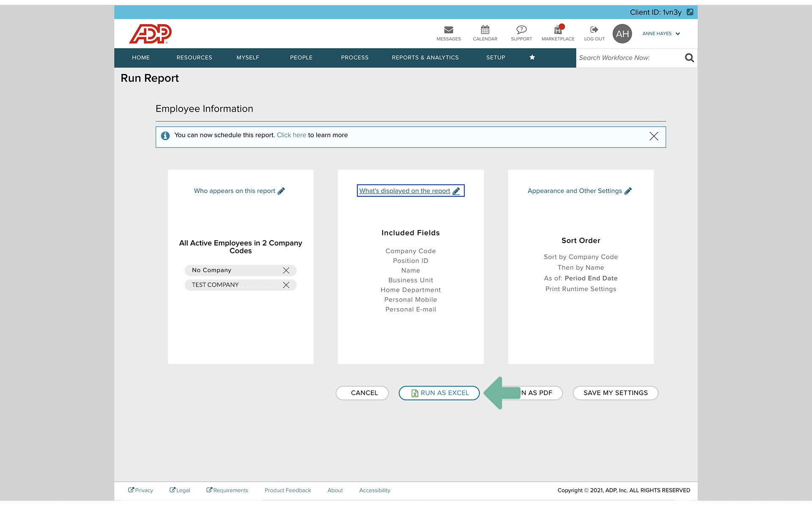This screenshot has height=505, width=812.
Task: Click the Cancel button
Action: tap(362, 393)
